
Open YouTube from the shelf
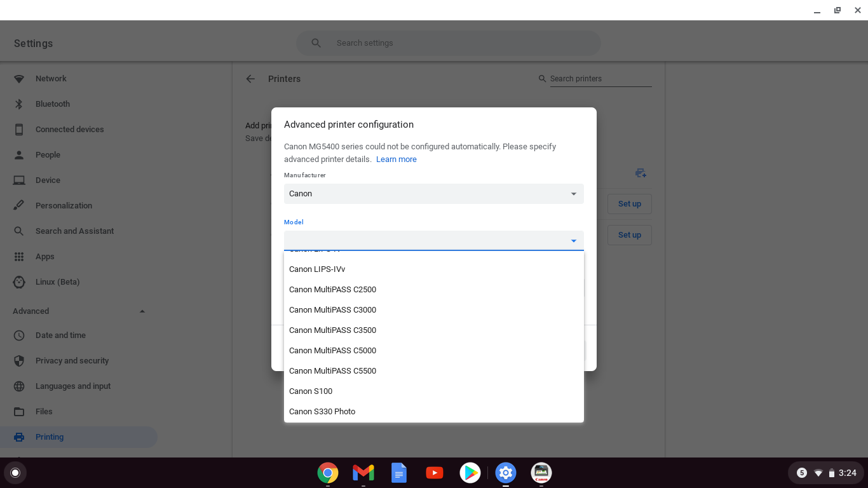pyautogui.click(x=435, y=473)
